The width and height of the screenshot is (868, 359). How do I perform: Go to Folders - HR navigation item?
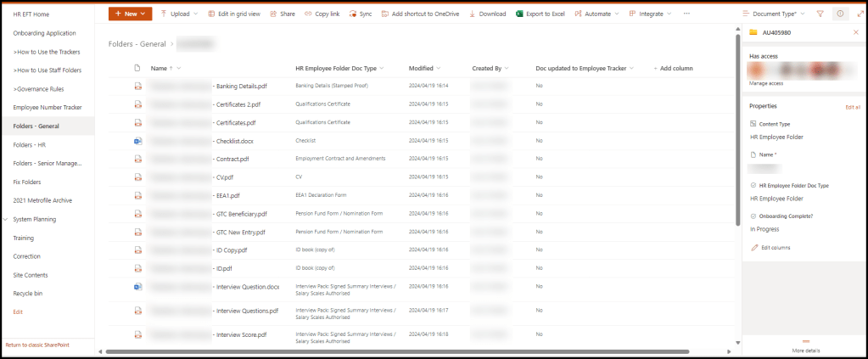click(x=30, y=145)
